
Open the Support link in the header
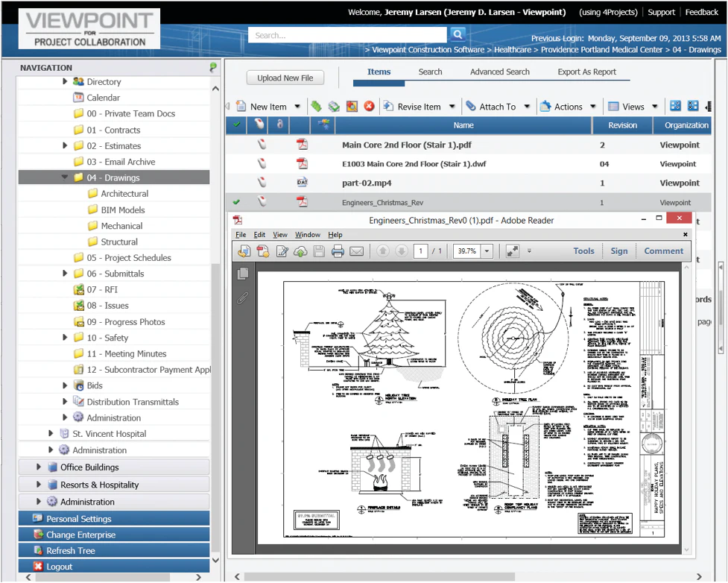(661, 12)
